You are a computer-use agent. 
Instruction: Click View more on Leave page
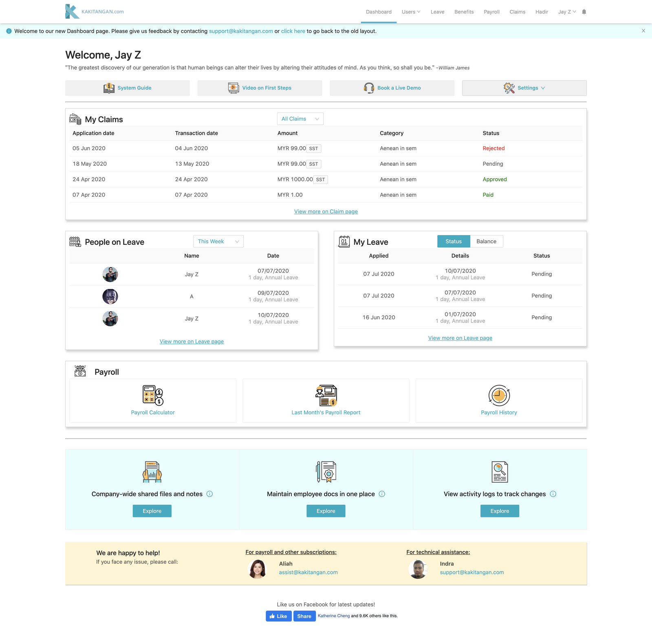(x=192, y=341)
